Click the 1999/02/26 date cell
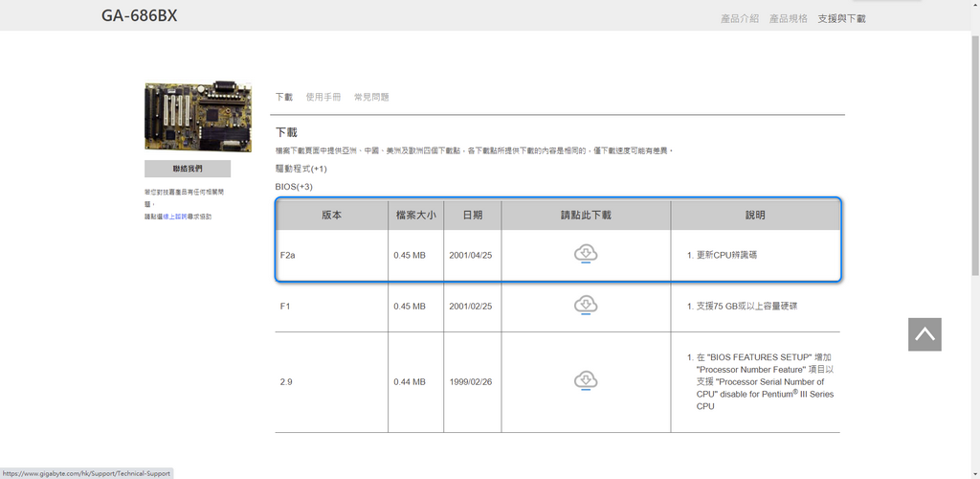This screenshot has width=980, height=479. [473, 382]
